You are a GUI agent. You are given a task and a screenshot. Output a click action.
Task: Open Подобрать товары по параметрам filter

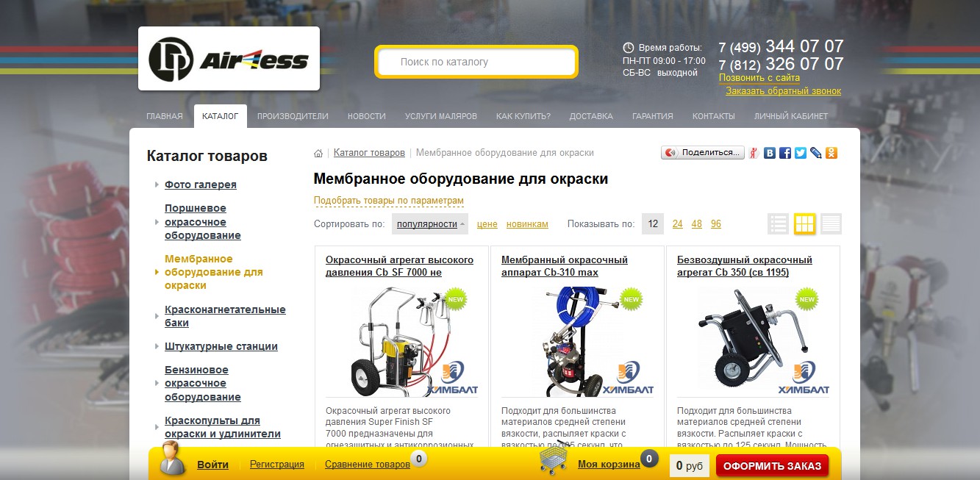tap(389, 201)
